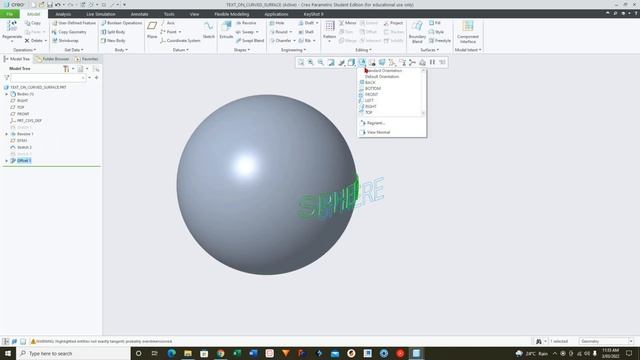Click pause simulation icon in graphics toolbar
Screen dimensions: 640x360
pos(432,62)
